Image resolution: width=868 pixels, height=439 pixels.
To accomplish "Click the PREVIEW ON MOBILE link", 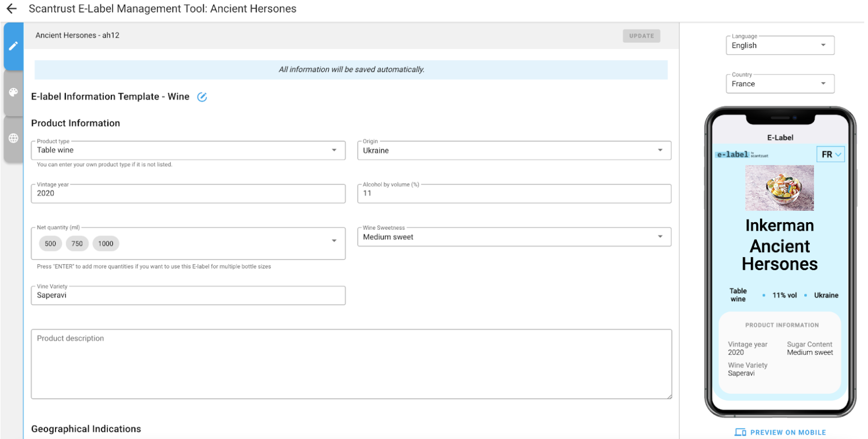I will 781,432.
